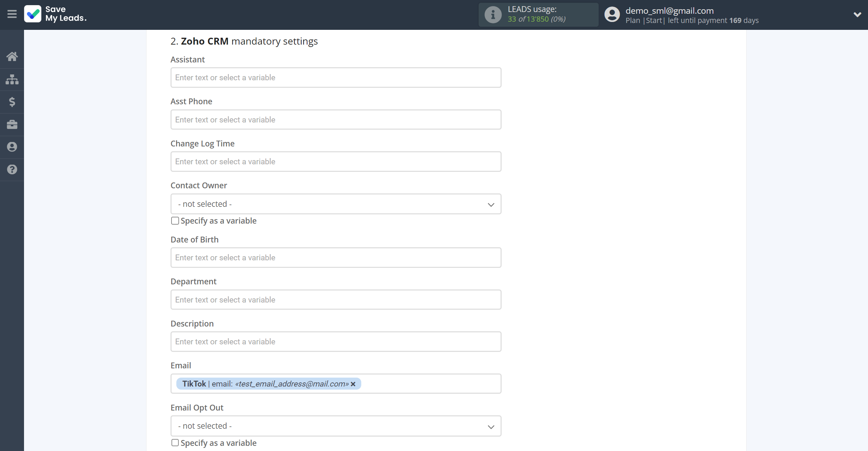The width and height of the screenshot is (868, 451).
Task: Click the Change Log Time field
Action: pyautogui.click(x=336, y=162)
